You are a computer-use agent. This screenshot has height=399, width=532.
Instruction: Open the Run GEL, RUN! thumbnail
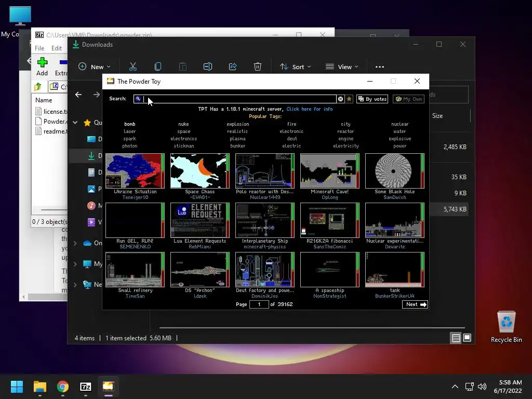(x=135, y=220)
